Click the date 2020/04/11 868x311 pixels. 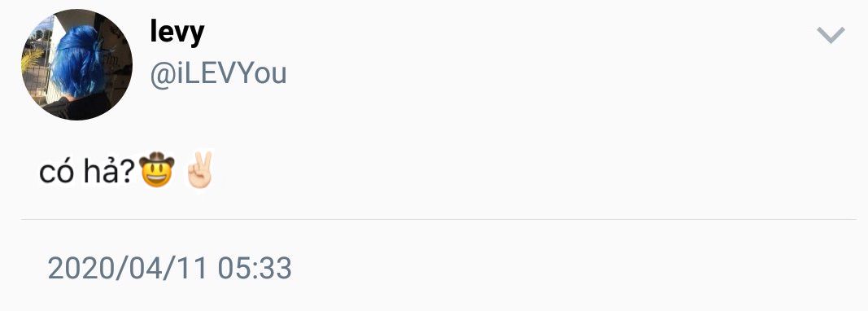coord(128,268)
